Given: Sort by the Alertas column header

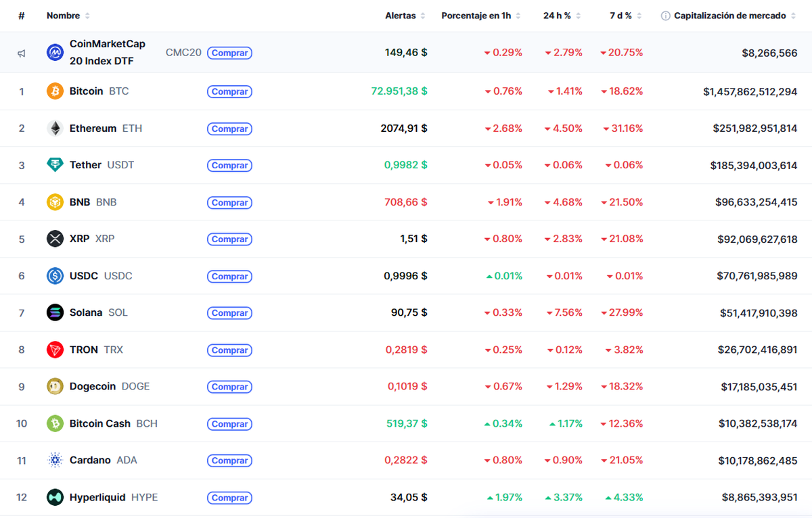Looking at the screenshot, I should click(401, 16).
